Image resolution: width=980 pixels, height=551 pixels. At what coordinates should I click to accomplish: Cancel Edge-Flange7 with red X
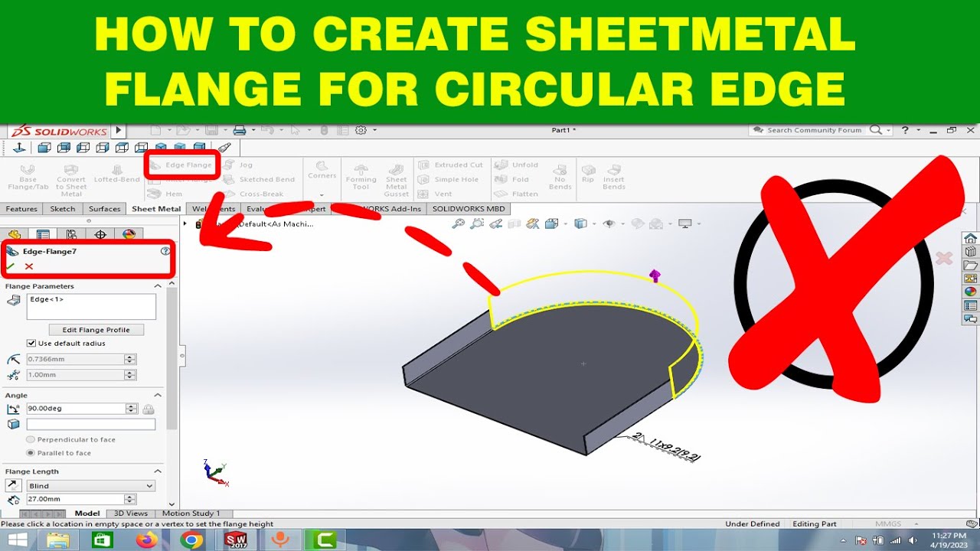pyautogui.click(x=29, y=266)
